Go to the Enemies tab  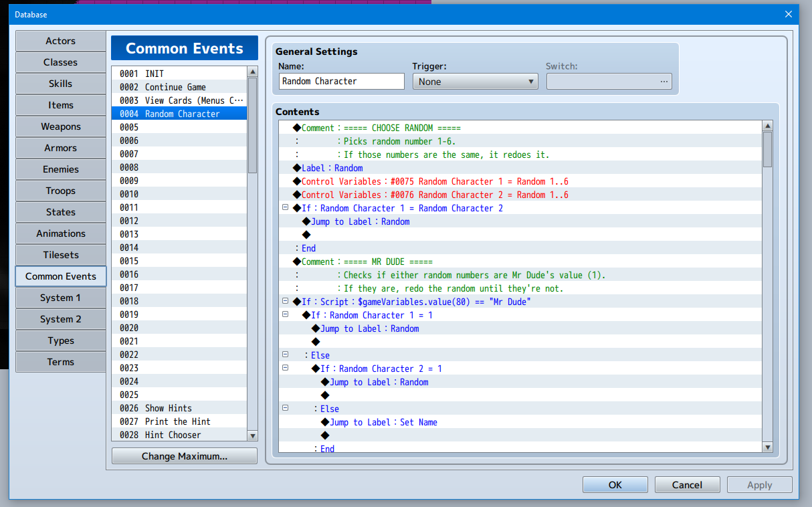click(61, 169)
